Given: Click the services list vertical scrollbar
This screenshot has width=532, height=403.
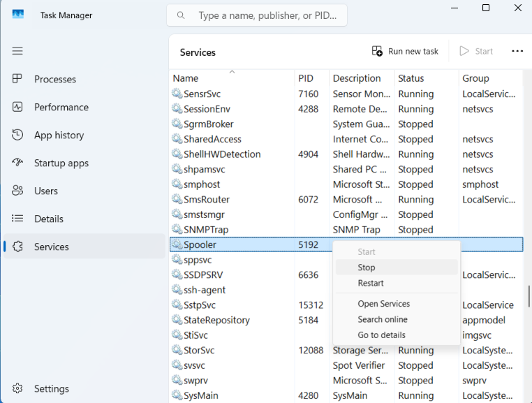Looking at the screenshot, I should pyautogui.click(x=529, y=295).
